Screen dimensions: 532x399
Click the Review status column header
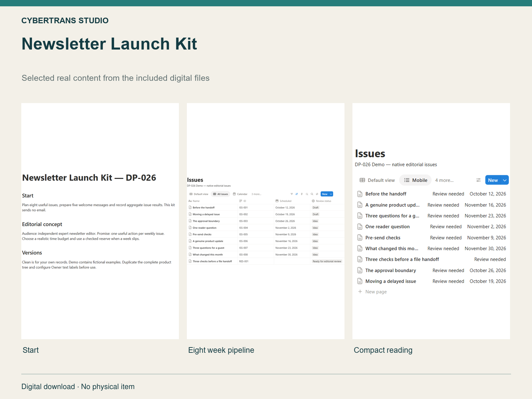pos(322,201)
